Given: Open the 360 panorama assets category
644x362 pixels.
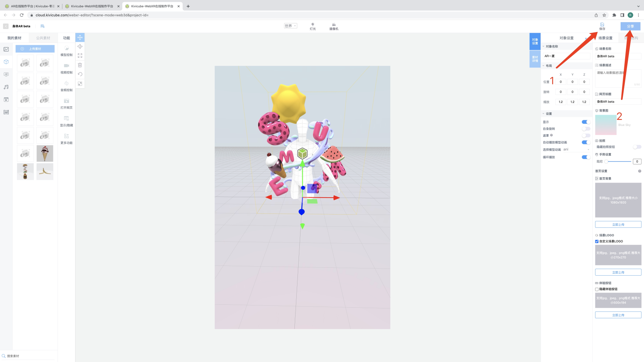Looking at the screenshot, I should 6,112.
